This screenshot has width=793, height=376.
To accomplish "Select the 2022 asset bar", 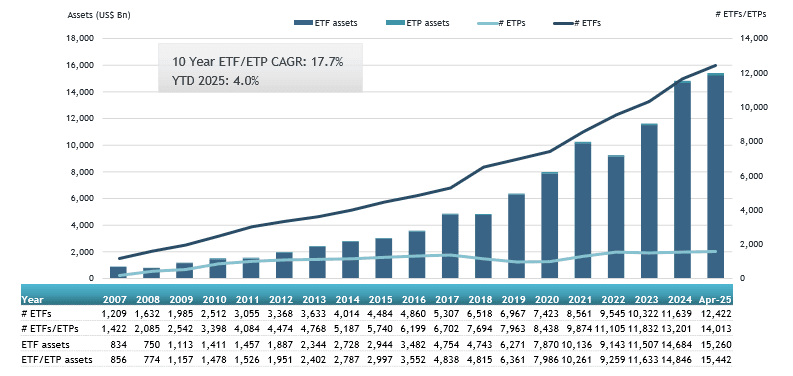I will point(616,217).
